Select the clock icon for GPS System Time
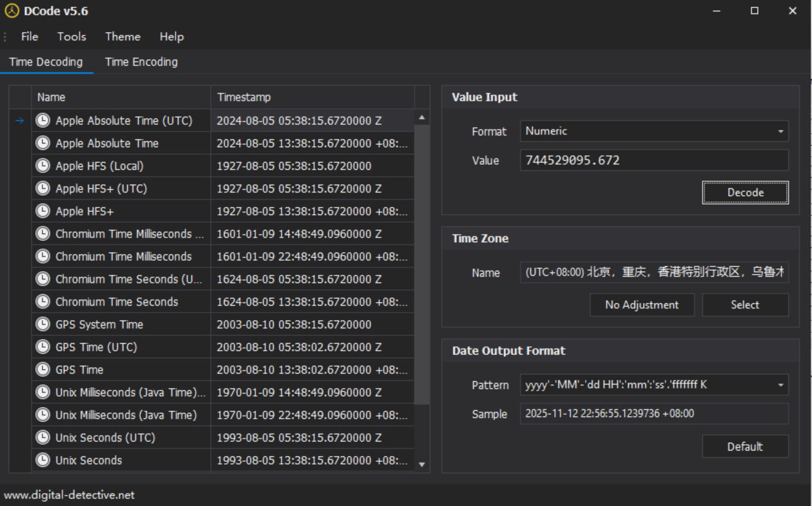812x506 pixels. (43, 324)
